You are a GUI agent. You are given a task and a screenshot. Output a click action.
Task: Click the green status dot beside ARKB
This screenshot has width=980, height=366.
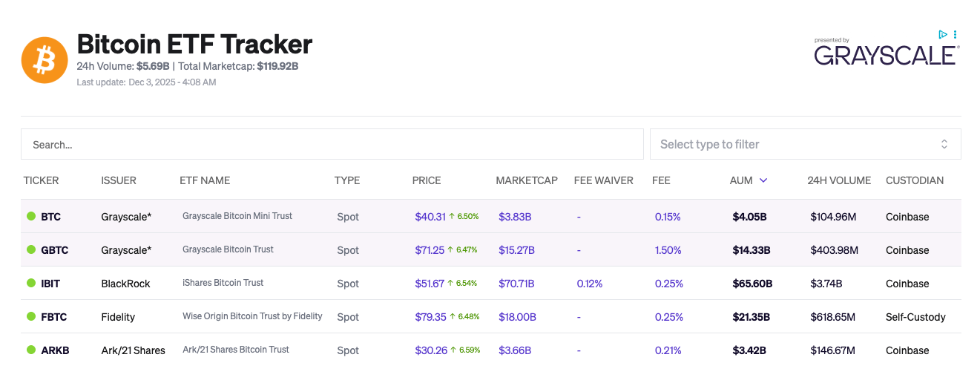click(x=31, y=350)
